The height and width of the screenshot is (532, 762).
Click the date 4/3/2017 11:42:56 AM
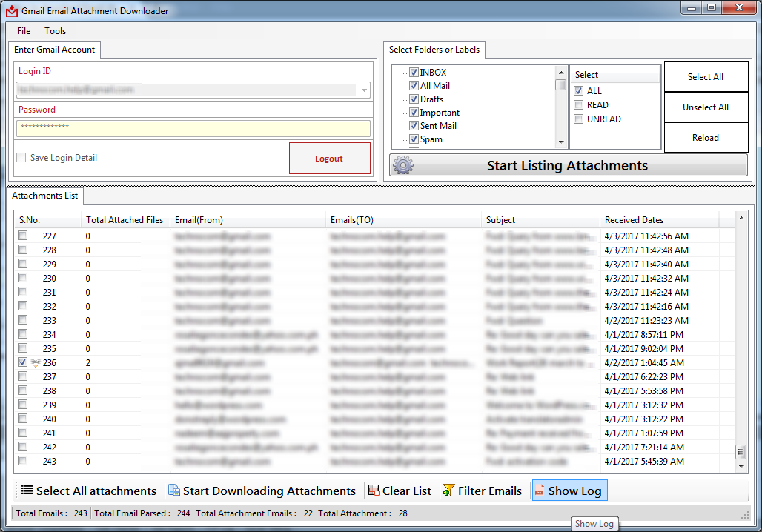pyautogui.click(x=646, y=236)
